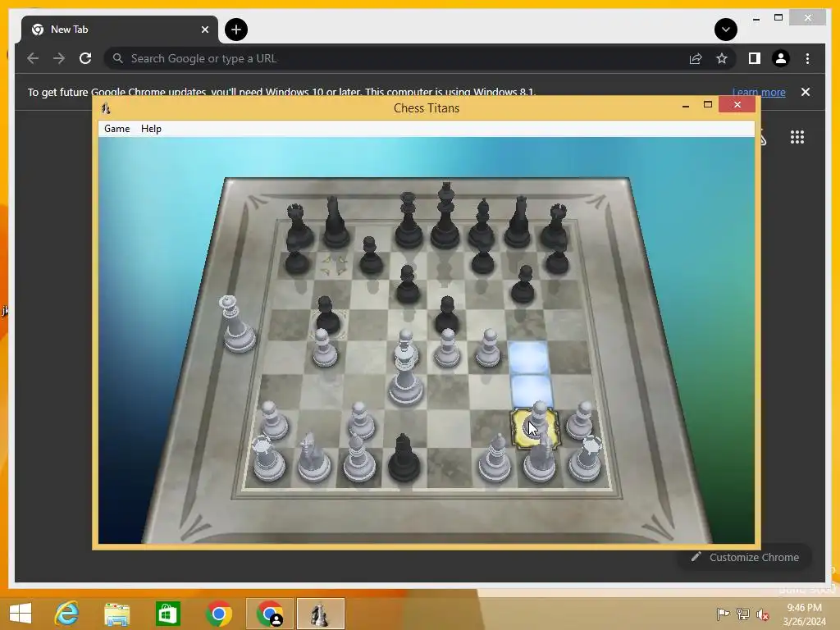Bookmark this tab with the star icon

point(722,58)
